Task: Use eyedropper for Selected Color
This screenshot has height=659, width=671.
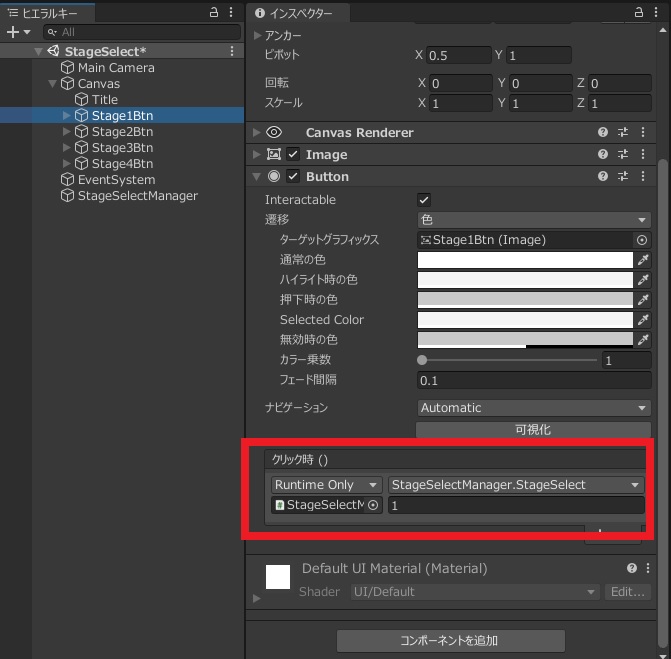Action: tap(643, 320)
